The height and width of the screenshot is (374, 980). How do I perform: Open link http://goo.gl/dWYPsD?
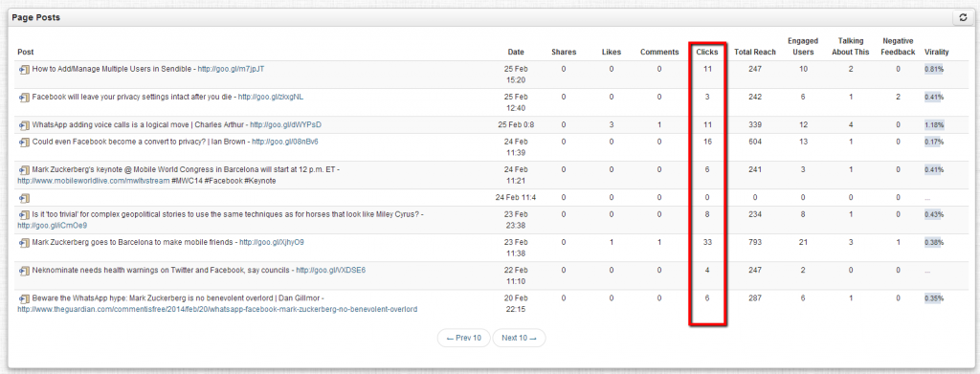(x=285, y=125)
